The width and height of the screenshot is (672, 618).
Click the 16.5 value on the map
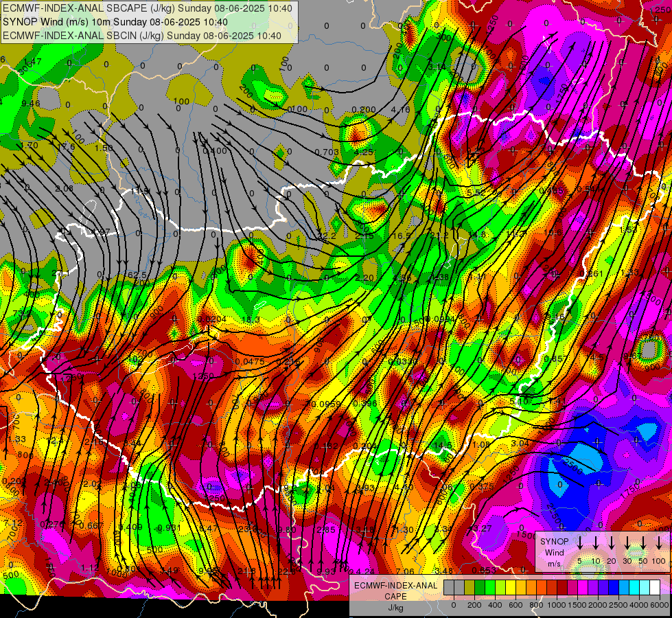402,236
